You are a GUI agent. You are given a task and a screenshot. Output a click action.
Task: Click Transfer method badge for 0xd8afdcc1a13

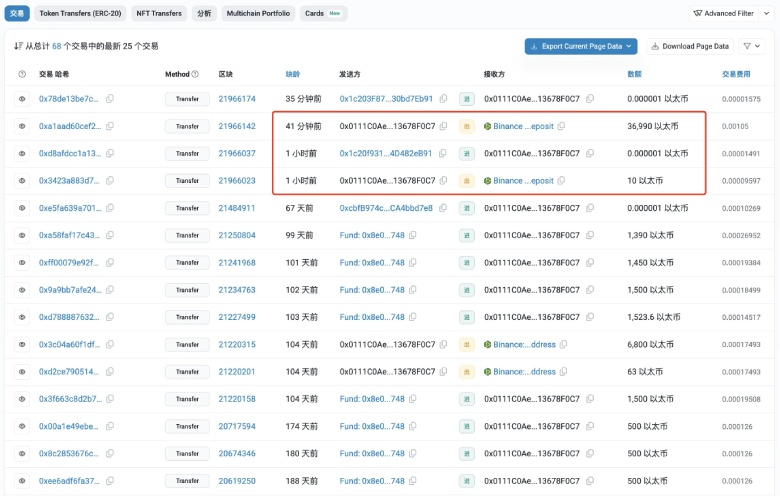coord(187,154)
